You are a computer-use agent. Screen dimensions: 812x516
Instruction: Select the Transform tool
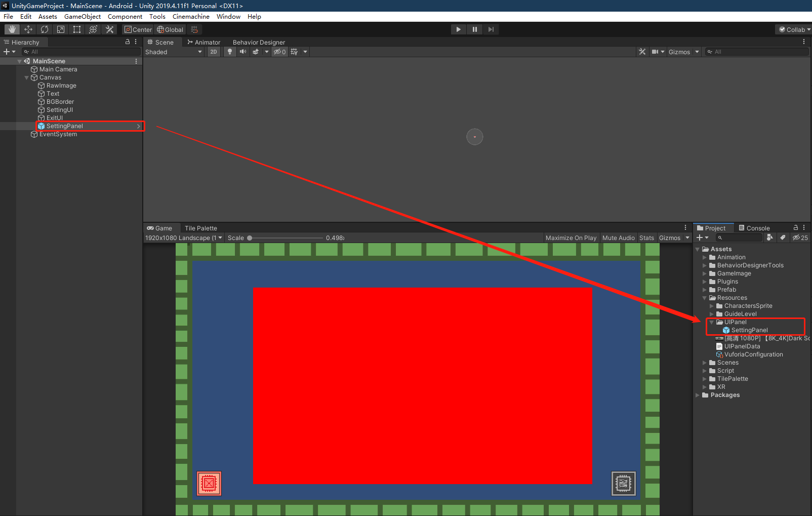pos(93,29)
